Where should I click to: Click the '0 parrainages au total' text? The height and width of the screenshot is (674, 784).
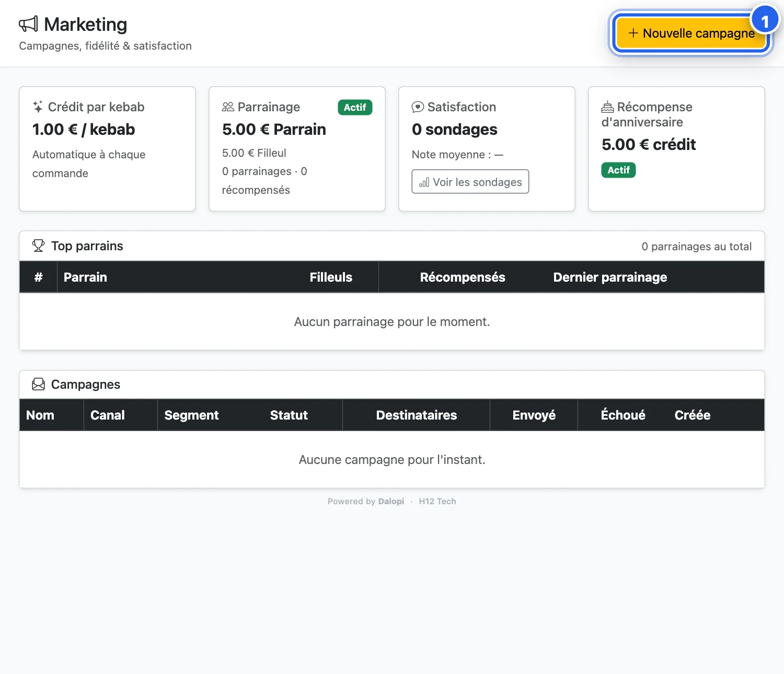click(x=697, y=247)
